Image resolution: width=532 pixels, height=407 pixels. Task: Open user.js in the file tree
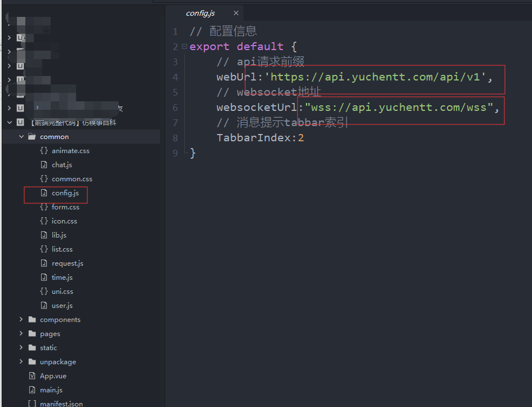[62, 305]
